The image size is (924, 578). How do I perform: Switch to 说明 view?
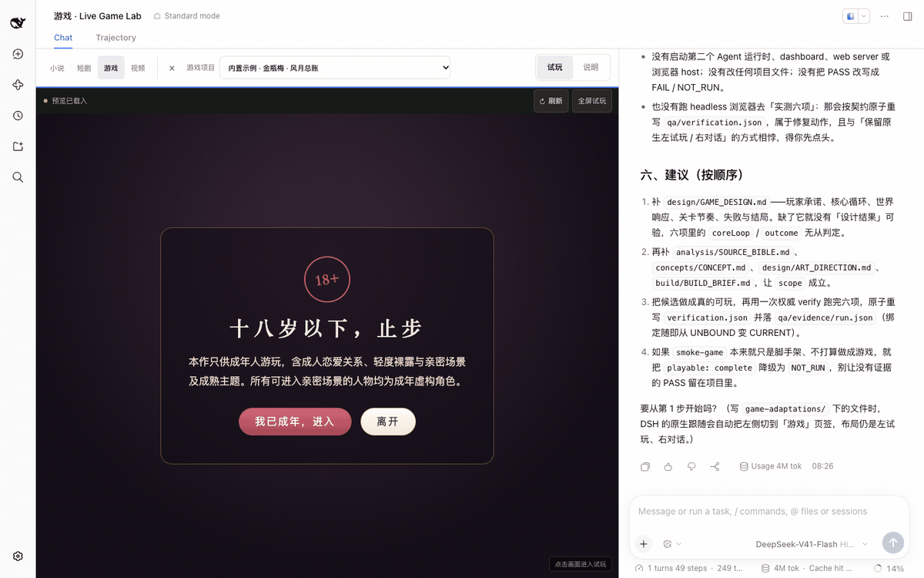tap(591, 68)
